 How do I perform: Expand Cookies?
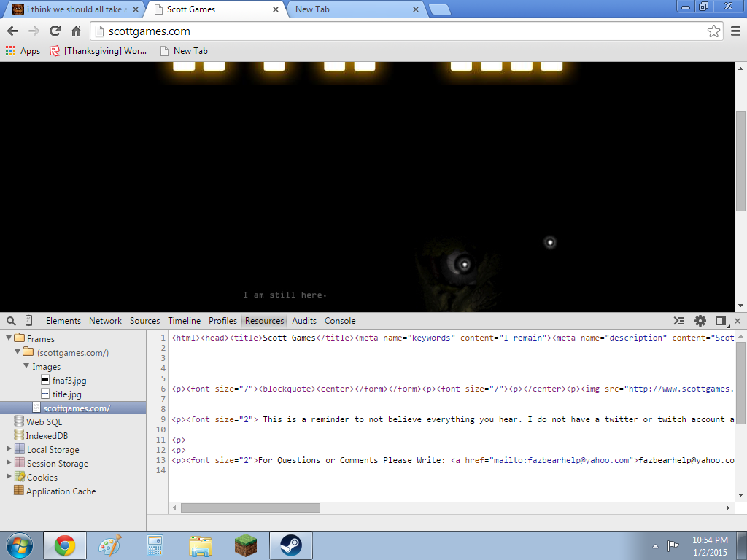coord(9,476)
